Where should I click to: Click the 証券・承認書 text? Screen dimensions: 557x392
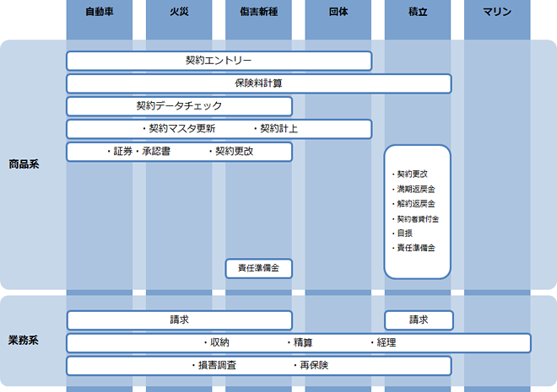click(x=142, y=151)
